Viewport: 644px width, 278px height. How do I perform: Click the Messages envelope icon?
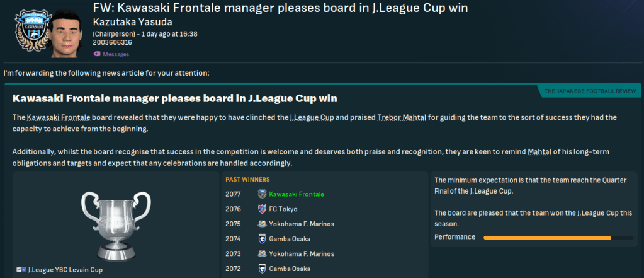coord(96,54)
